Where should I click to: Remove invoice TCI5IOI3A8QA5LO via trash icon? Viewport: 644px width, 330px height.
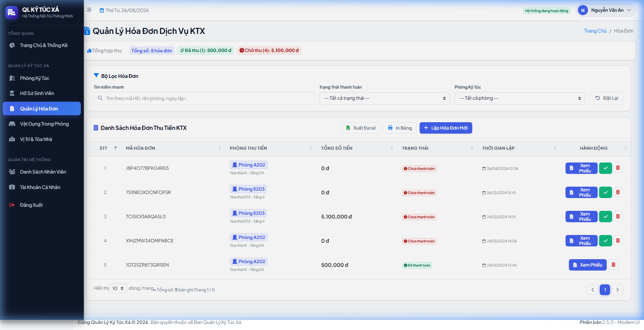[x=618, y=216]
